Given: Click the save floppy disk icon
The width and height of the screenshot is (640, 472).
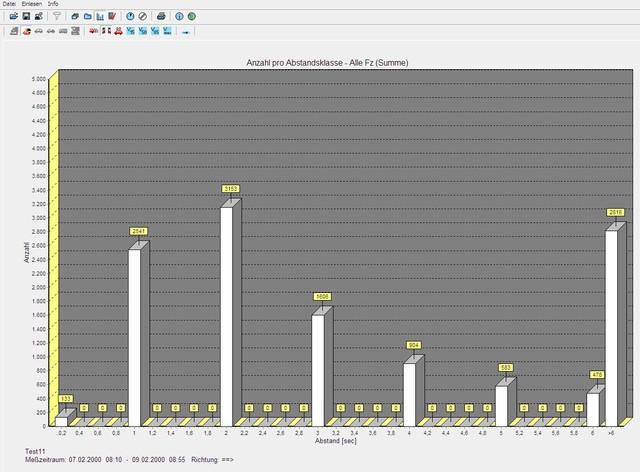Looking at the screenshot, I should click(x=26, y=16).
